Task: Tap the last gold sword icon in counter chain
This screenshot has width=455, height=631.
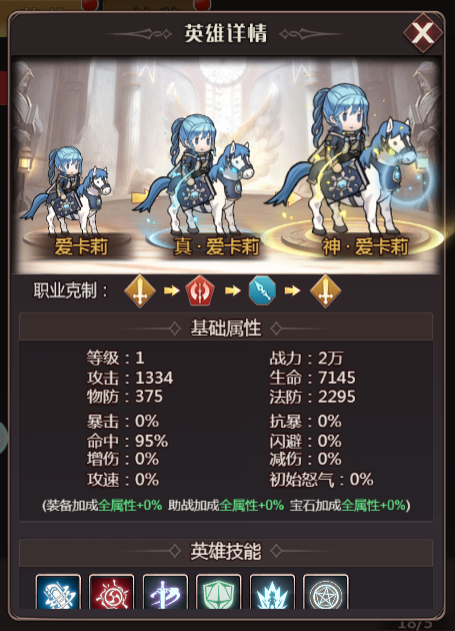Action: [x=325, y=291]
